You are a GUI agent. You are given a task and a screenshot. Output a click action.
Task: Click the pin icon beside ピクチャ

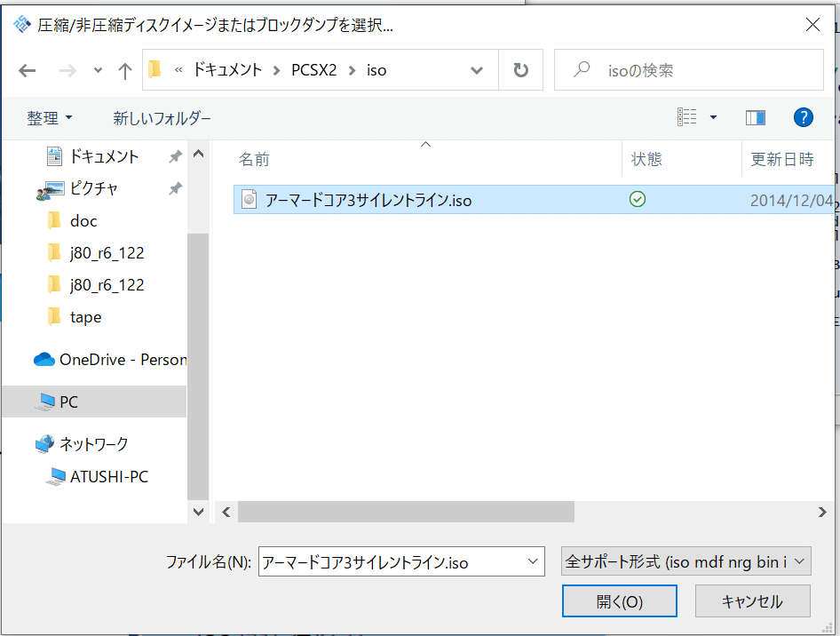tap(175, 188)
